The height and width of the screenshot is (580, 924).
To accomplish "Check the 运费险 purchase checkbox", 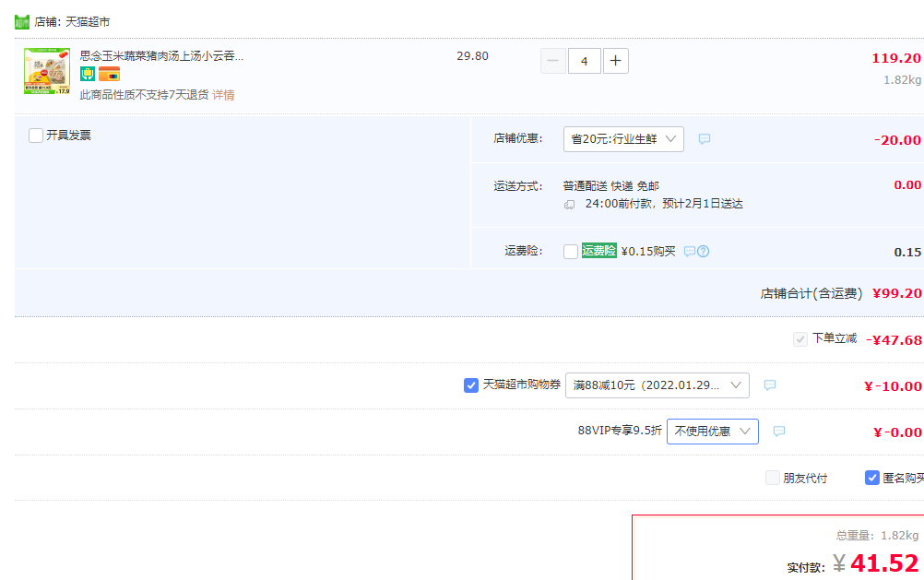I will coord(571,252).
